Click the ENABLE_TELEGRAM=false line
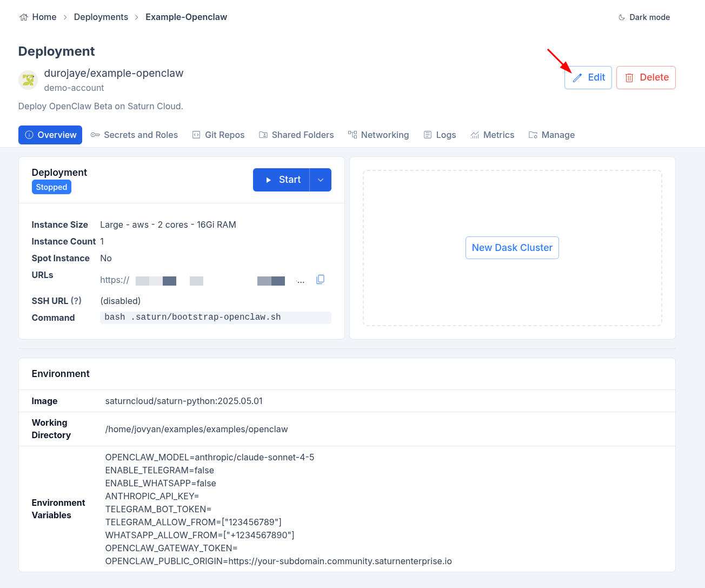 pos(159,471)
